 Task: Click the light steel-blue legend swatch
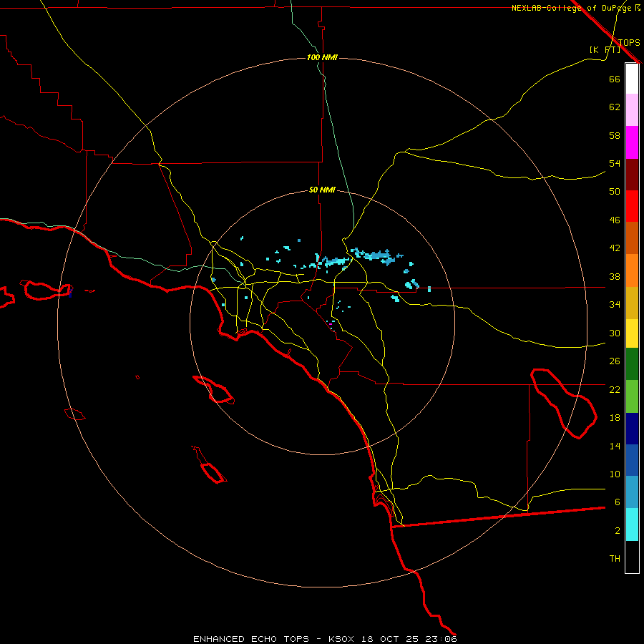point(632,492)
